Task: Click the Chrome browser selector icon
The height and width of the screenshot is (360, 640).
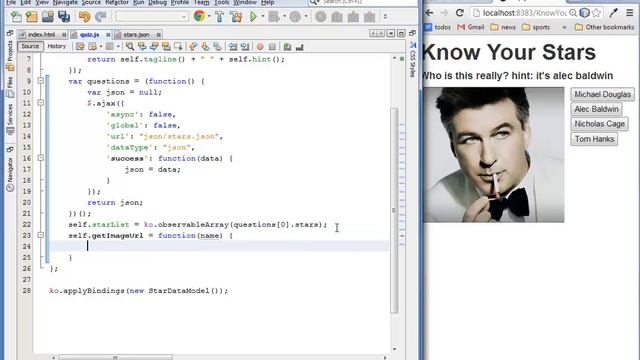Action: (199, 16)
